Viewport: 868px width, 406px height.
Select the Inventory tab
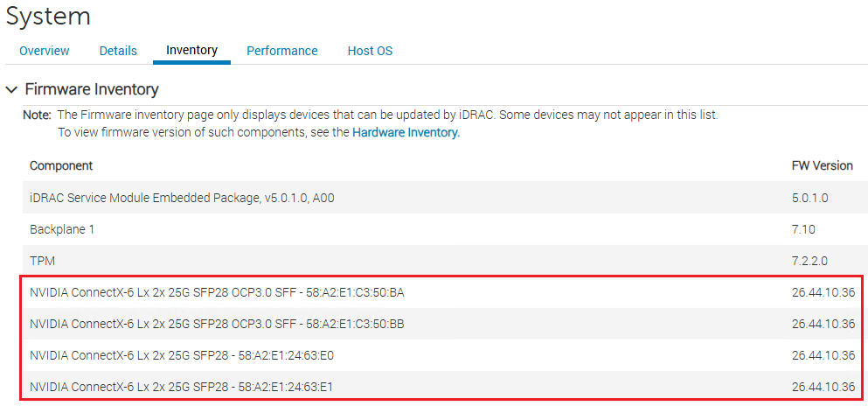(191, 50)
